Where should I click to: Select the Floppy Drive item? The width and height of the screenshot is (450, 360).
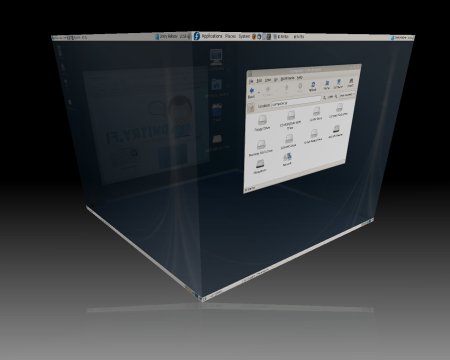(x=262, y=123)
